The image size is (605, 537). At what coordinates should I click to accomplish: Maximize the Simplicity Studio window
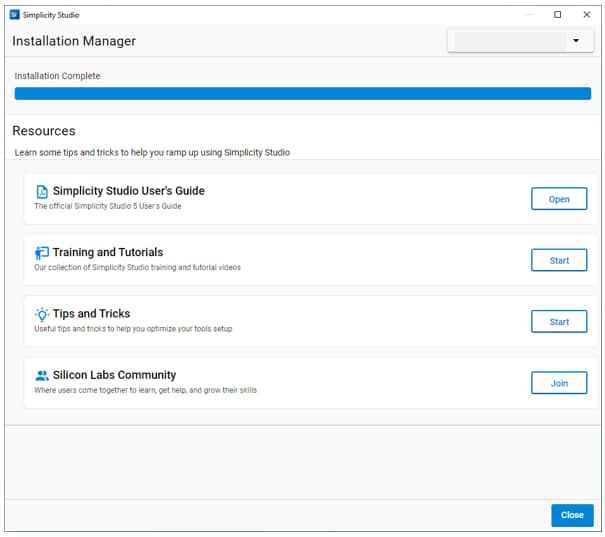(x=558, y=15)
